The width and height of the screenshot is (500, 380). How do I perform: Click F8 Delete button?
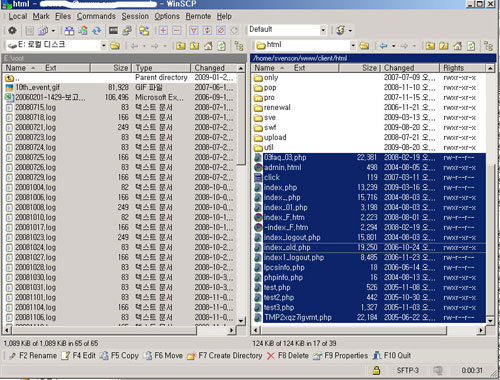coord(288,356)
